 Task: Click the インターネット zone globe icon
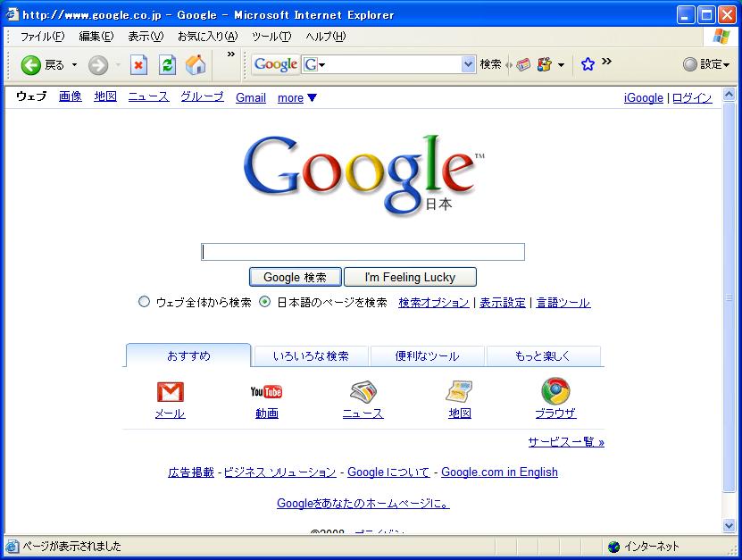[613, 547]
